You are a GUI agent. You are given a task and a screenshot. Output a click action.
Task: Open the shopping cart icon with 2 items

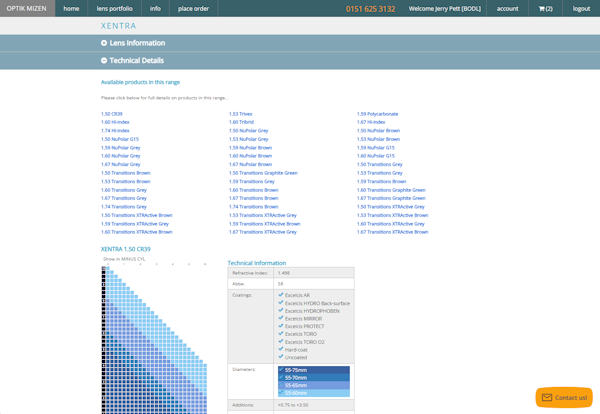545,8
